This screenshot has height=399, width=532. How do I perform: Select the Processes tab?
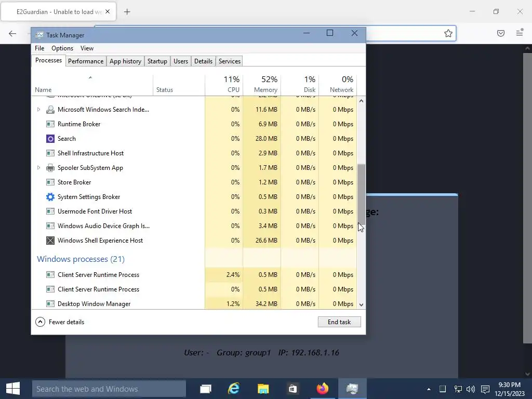(x=48, y=60)
